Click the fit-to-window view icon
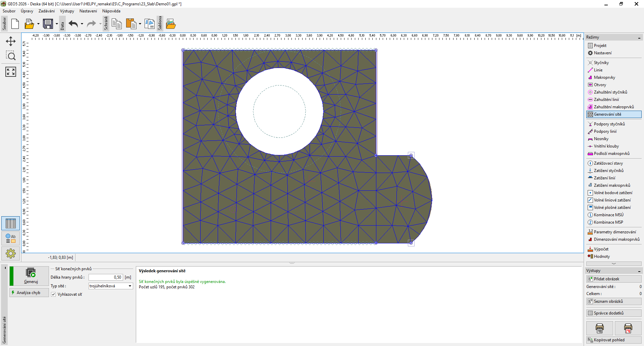644x346 pixels. [x=11, y=71]
